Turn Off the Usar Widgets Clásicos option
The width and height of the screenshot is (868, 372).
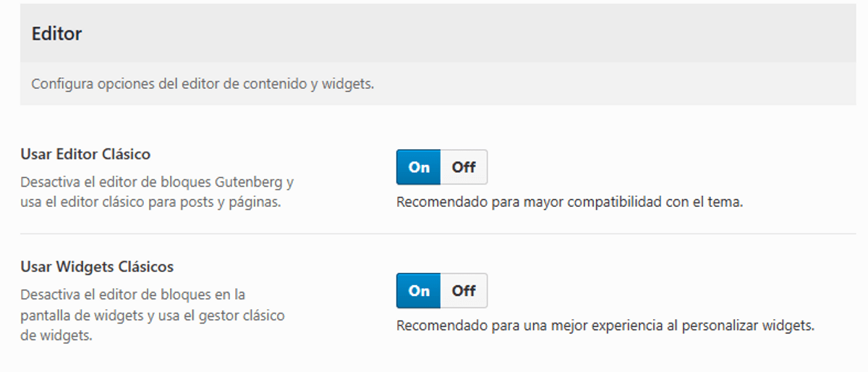464,291
